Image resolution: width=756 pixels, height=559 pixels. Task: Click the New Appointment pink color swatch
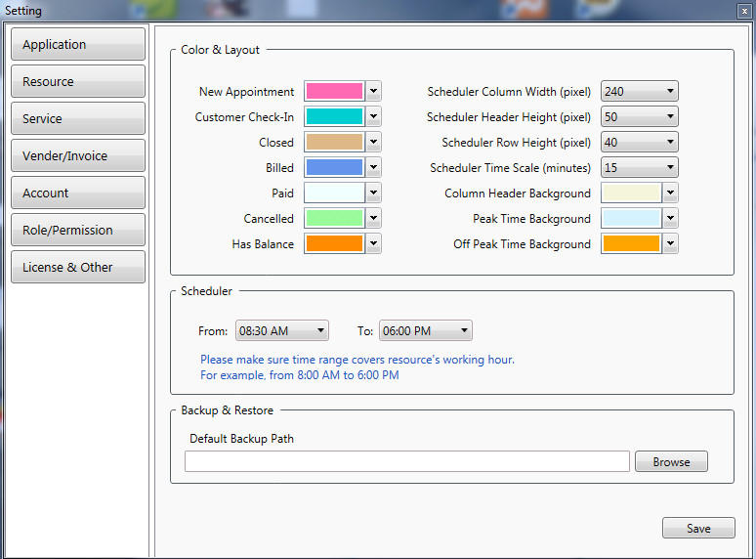point(334,91)
